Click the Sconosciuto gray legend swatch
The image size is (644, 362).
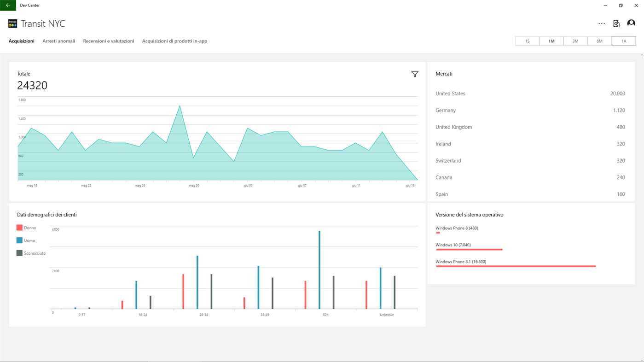tap(19, 253)
